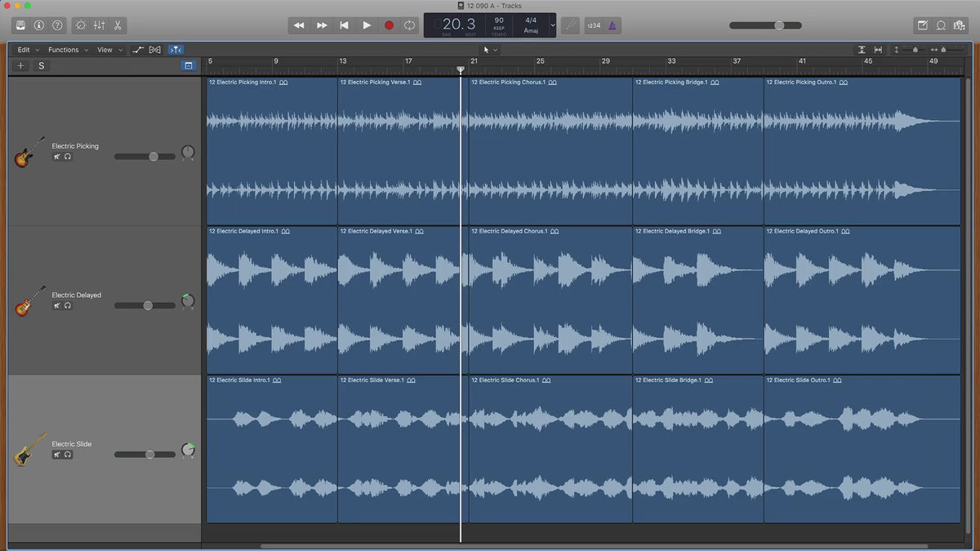Open the scissors Editors button

(118, 25)
